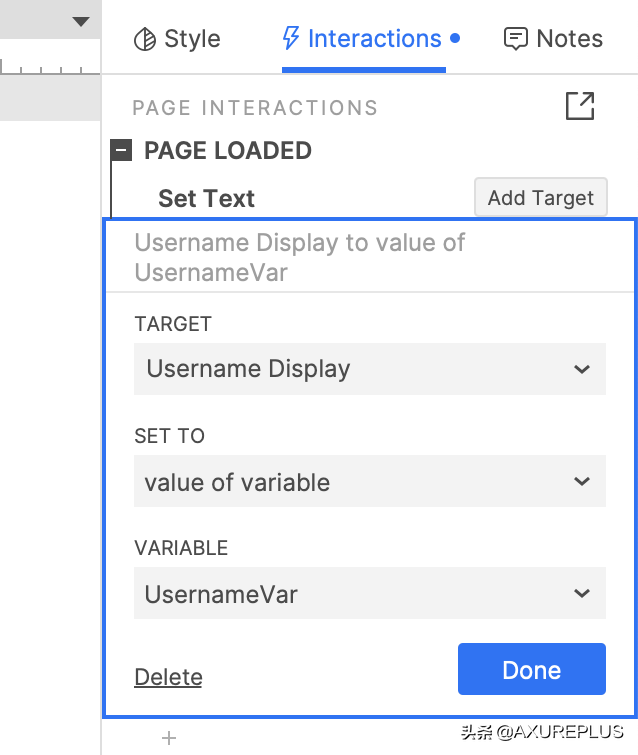Select the Interactions tab label
This screenshot has height=755, width=638.
[x=374, y=39]
